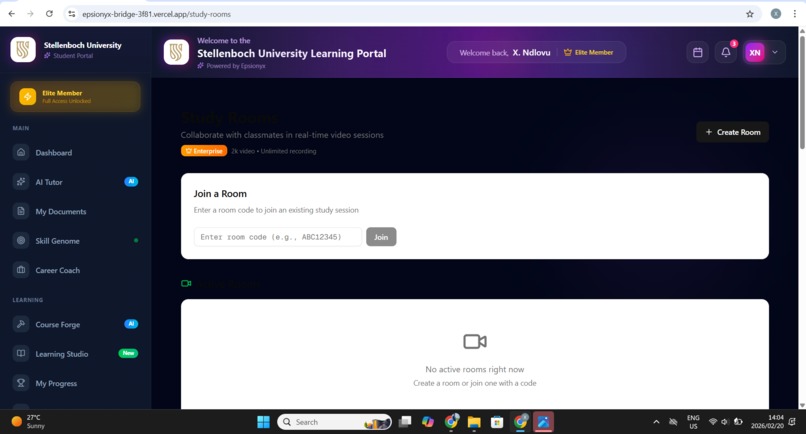806x434 pixels.
Task: Click the Course Forge wrench icon
Action: click(21, 324)
